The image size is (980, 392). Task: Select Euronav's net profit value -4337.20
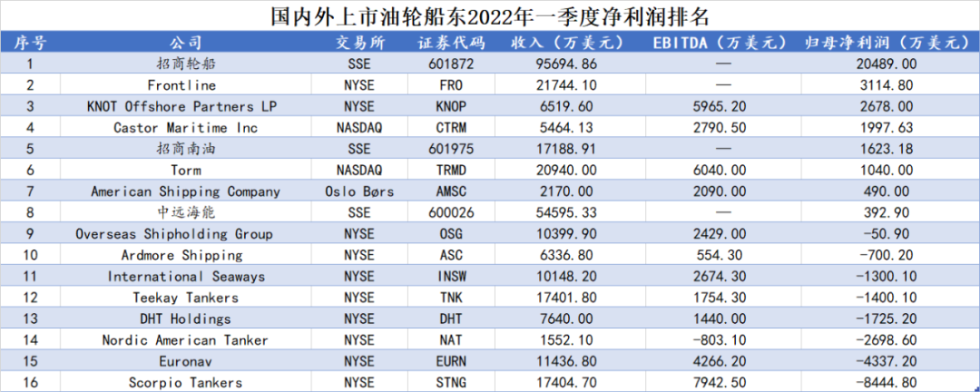(x=887, y=361)
